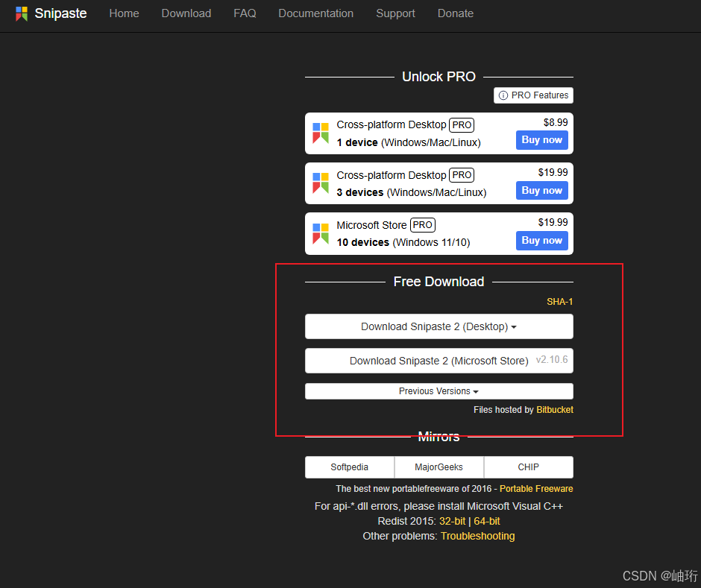Select the Support nav item
The height and width of the screenshot is (588, 701).
tap(395, 13)
